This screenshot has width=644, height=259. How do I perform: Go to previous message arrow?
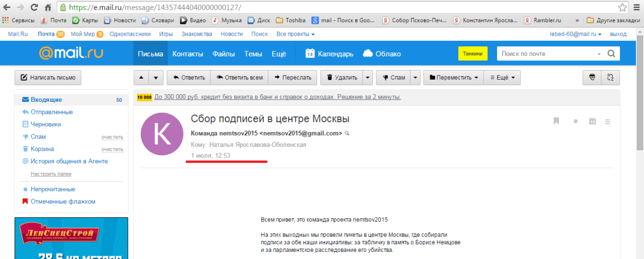141,78
